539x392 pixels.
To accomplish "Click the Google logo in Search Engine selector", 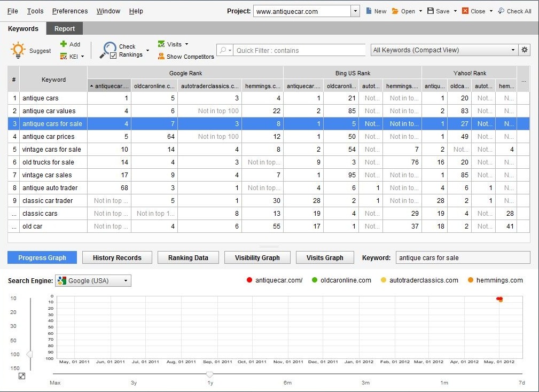I will (x=62, y=281).
